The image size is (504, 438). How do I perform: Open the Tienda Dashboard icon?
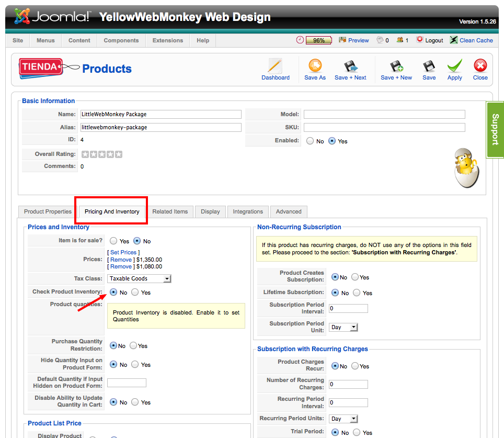pyautogui.click(x=275, y=66)
